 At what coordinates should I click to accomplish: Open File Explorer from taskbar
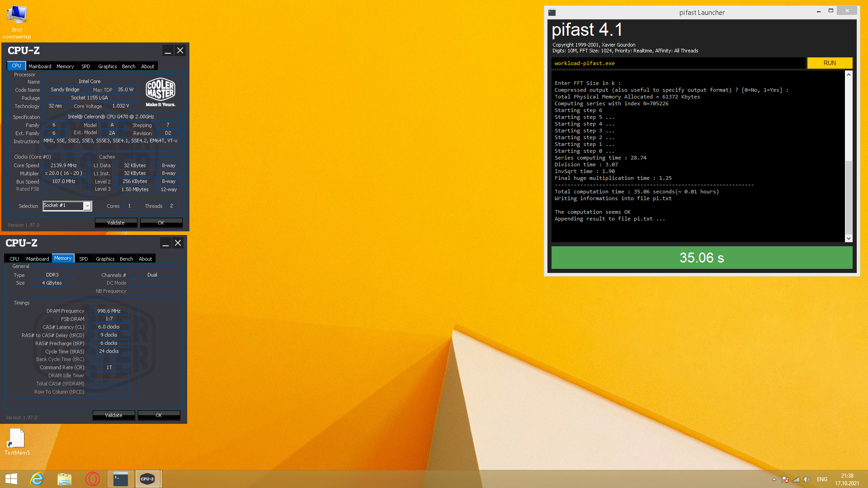click(x=65, y=479)
